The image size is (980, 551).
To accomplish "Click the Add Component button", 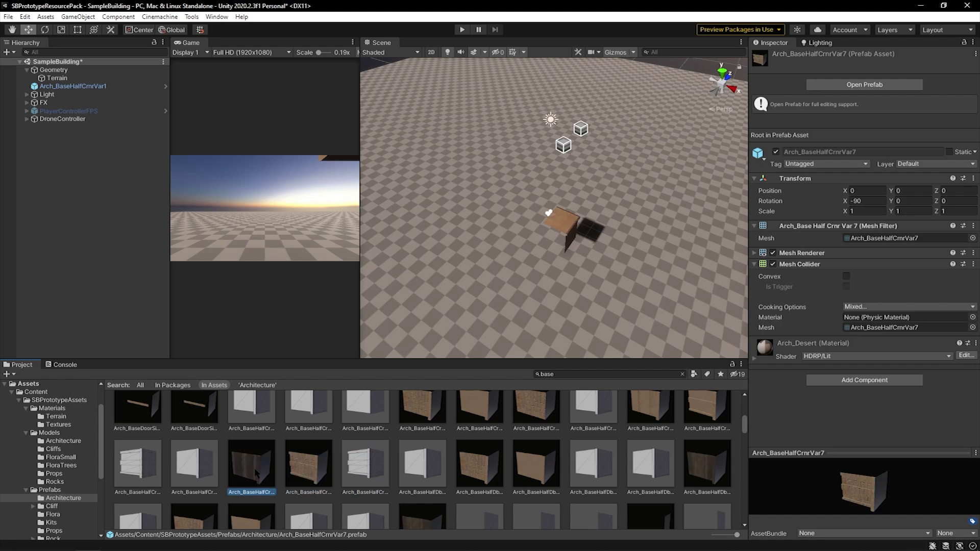I will pyautogui.click(x=864, y=380).
